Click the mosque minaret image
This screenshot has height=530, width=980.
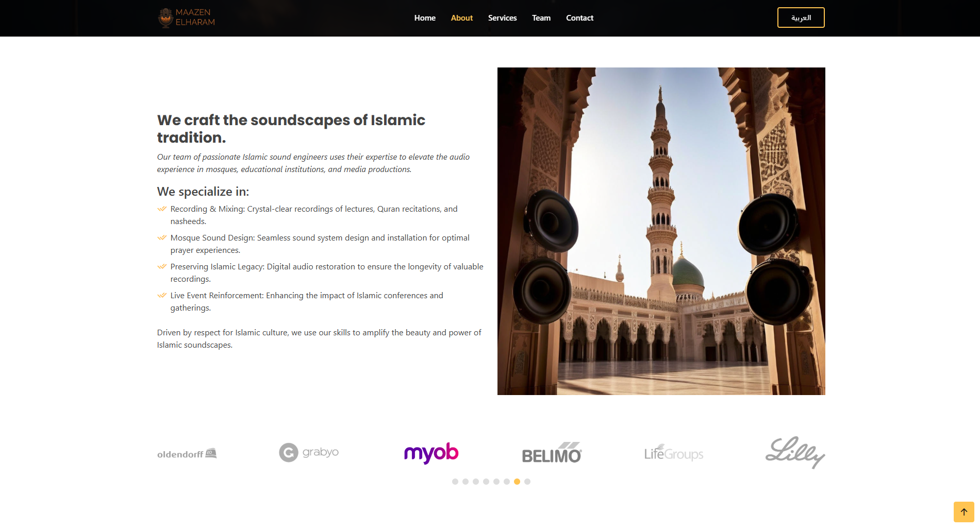coord(661,231)
